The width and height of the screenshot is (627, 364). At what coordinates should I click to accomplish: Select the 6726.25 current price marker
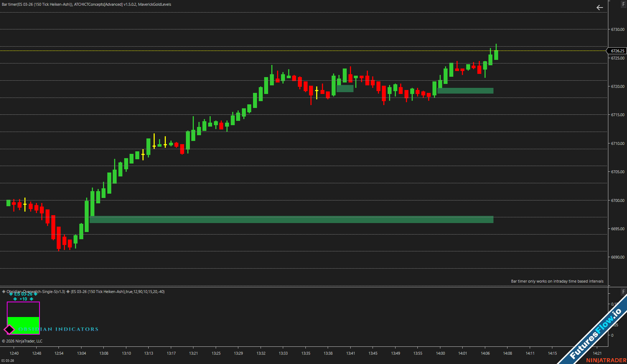(617, 51)
